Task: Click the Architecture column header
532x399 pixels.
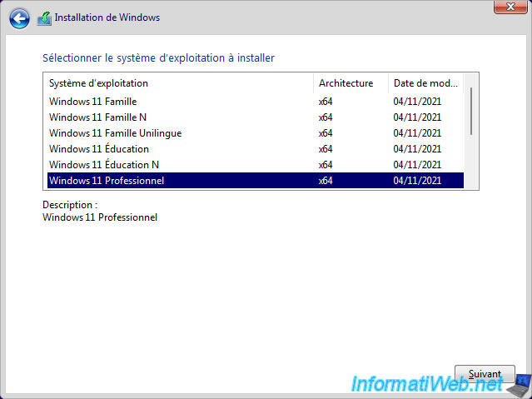Action: click(x=351, y=83)
